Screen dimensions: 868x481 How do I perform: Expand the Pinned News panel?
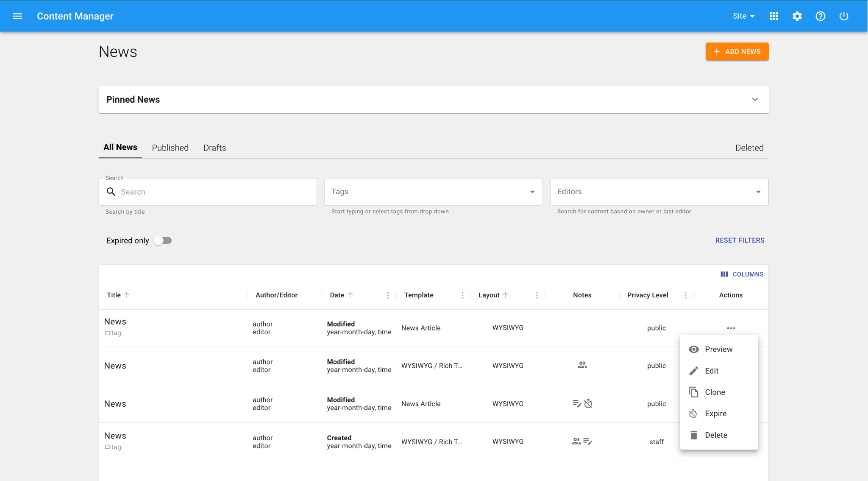pyautogui.click(x=754, y=100)
